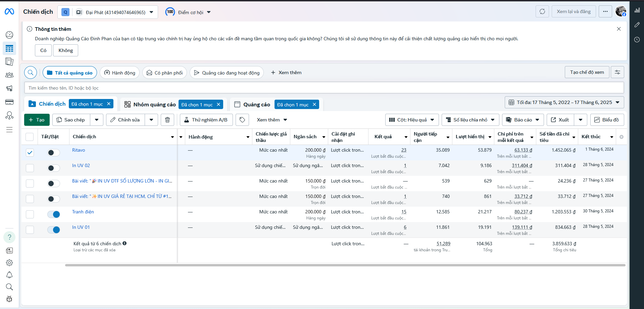
Task: Open the notifications bell icon
Action: point(9,275)
